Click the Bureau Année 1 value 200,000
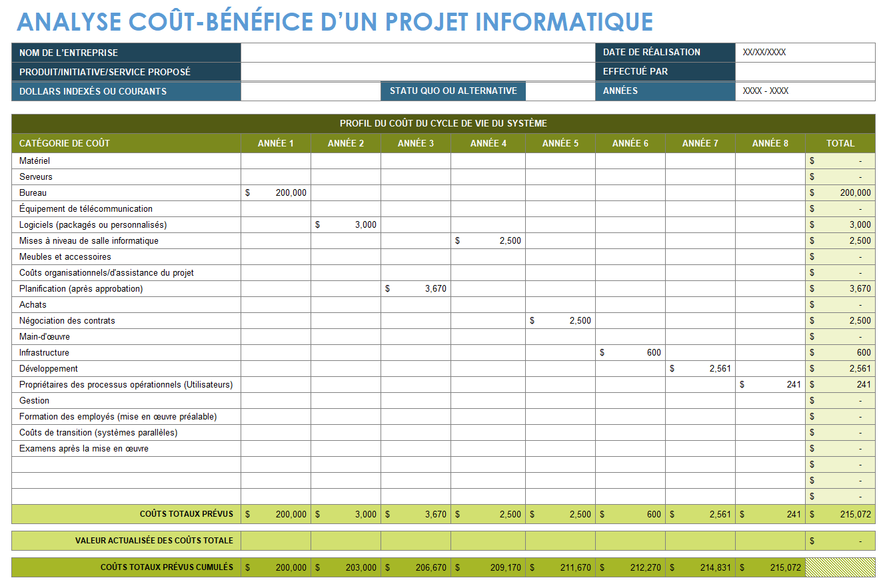 (x=276, y=193)
